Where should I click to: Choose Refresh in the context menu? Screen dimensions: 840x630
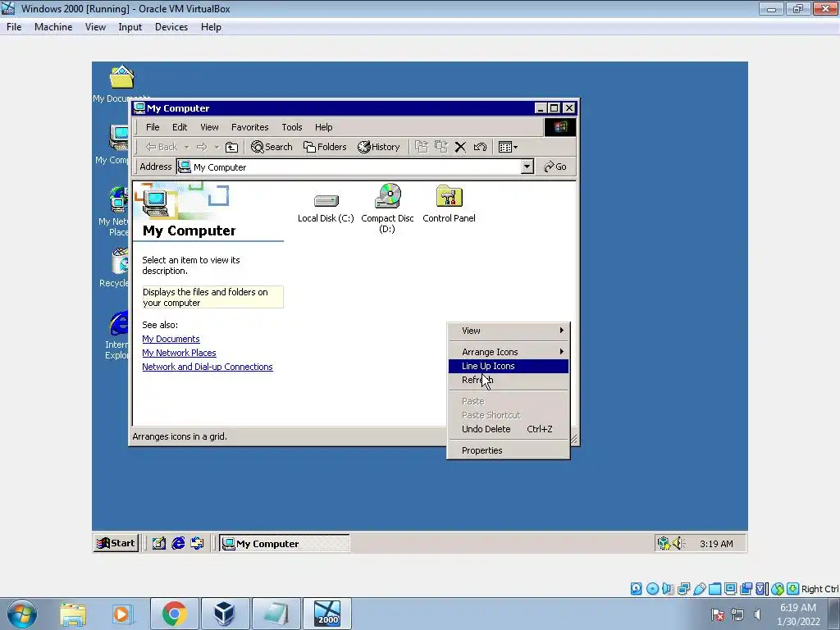(509, 380)
